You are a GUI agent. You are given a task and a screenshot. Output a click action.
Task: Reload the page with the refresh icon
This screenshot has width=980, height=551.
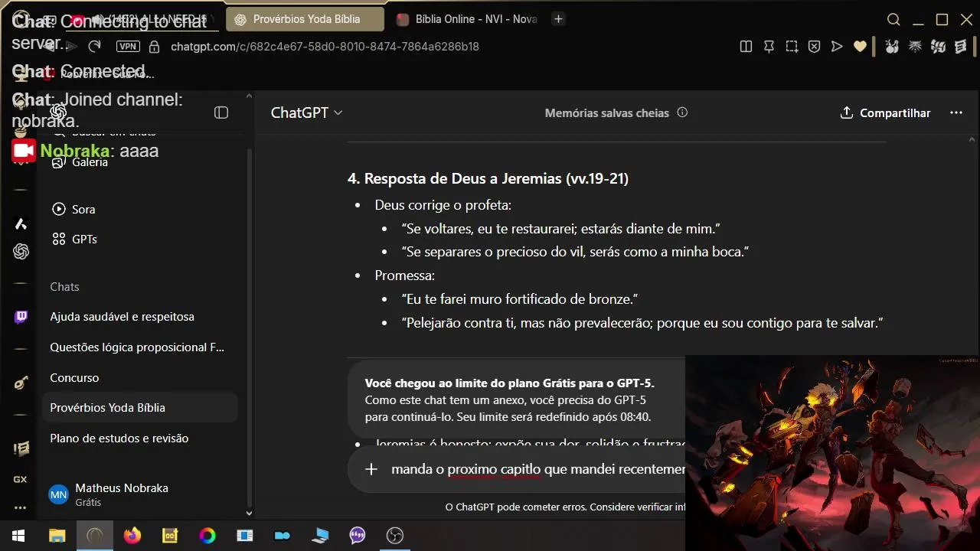(94, 47)
